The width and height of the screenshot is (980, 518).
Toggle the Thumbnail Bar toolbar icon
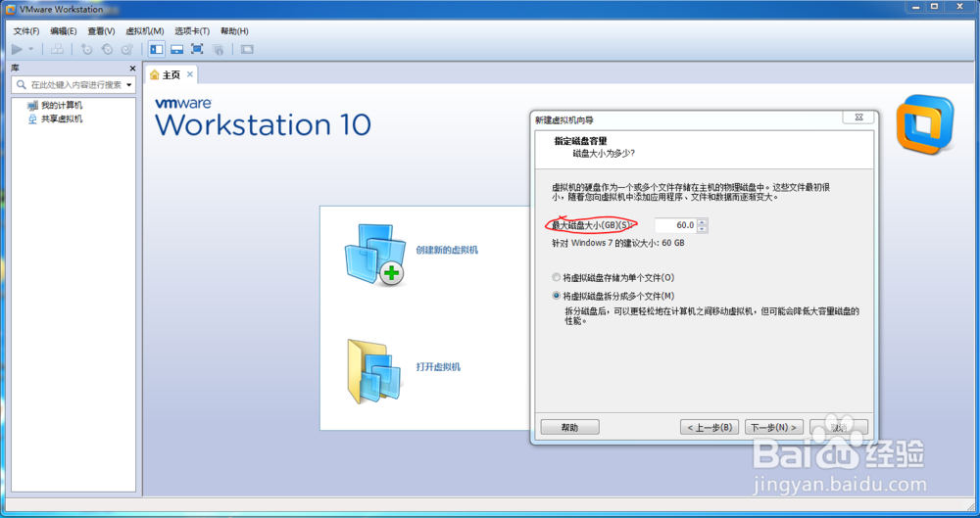point(176,49)
